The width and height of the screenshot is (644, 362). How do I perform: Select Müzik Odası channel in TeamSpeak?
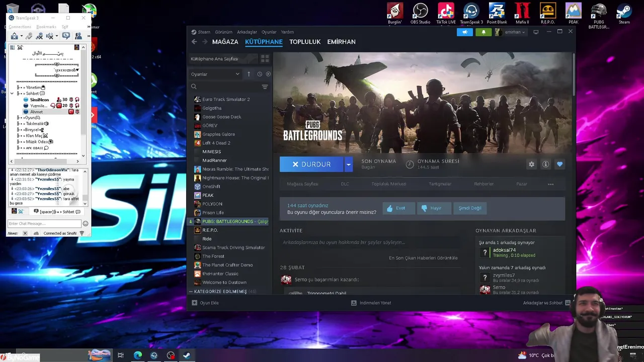[x=38, y=142]
